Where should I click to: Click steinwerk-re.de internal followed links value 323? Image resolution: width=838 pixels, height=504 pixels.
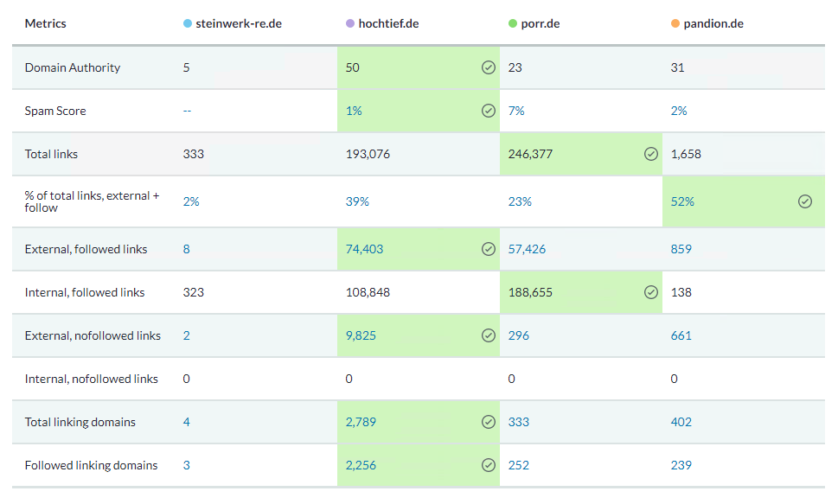pyautogui.click(x=194, y=292)
